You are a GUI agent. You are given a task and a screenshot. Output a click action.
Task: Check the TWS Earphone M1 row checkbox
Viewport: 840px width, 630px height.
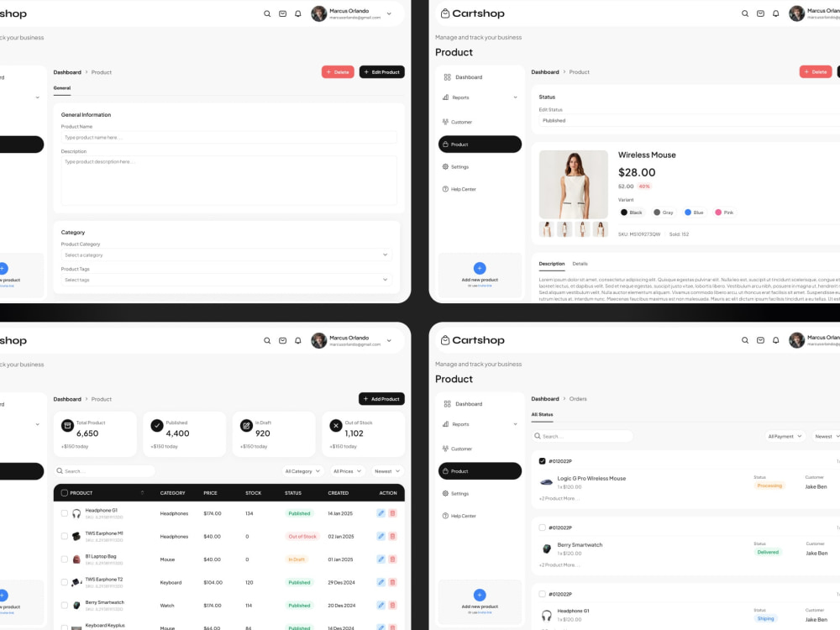(65, 536)
